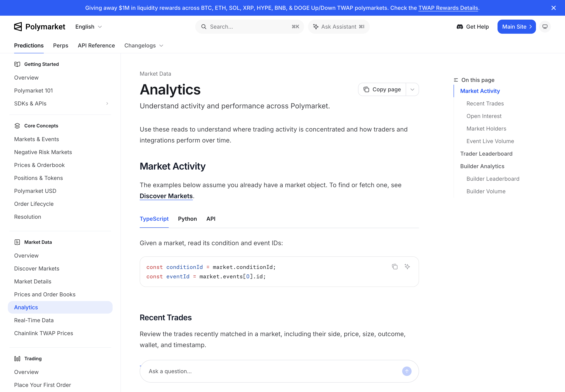Click the Getting Started book icon
This screenshot has height=392, width=565.
17,64
